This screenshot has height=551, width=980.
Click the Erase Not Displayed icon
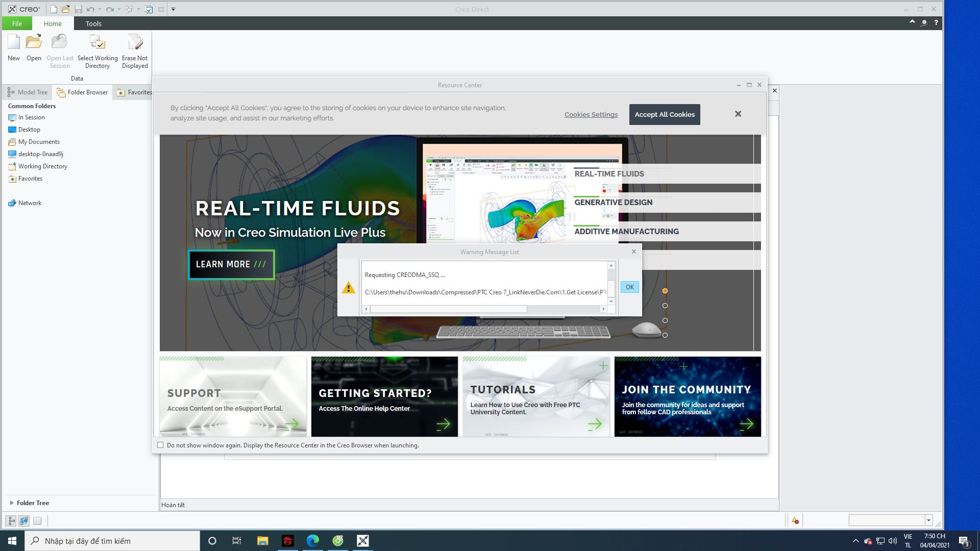(x=135, y=43)
